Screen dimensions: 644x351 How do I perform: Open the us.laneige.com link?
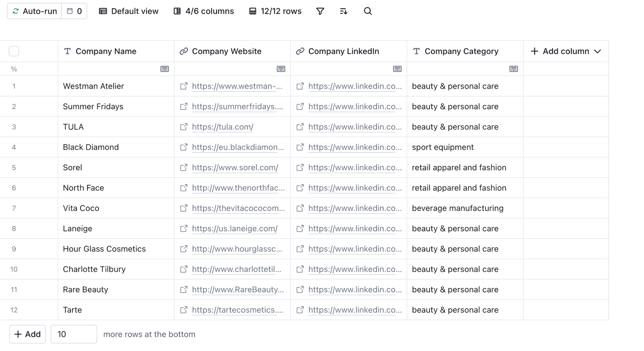tap(235, 229)
